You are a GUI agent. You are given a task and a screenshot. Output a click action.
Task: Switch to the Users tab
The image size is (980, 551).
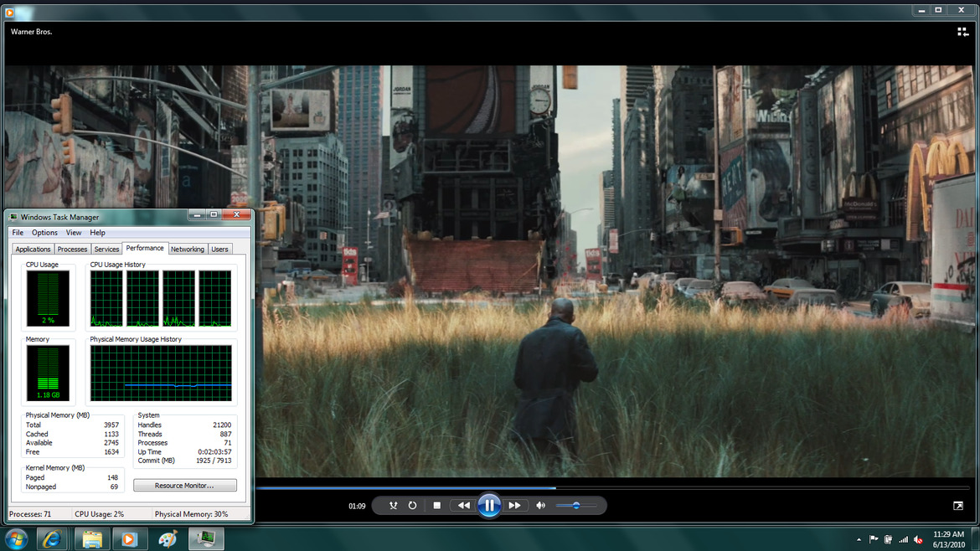[219, 249]
